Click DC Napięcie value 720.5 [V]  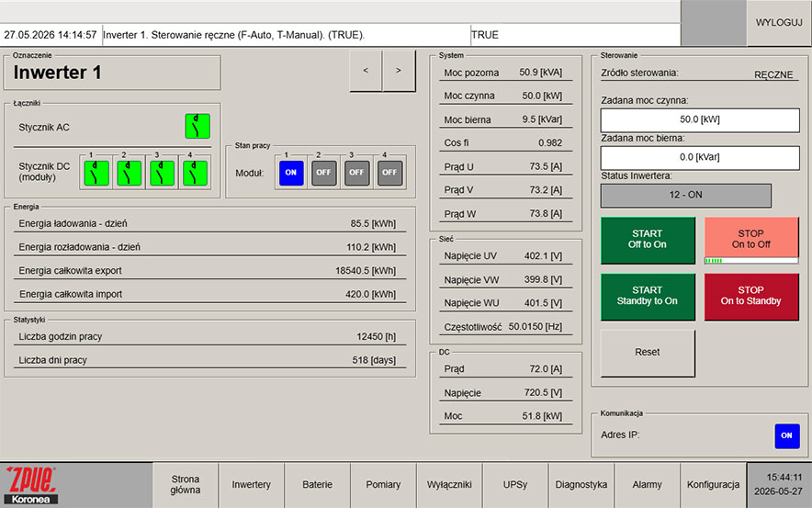[x=543, y=393]
